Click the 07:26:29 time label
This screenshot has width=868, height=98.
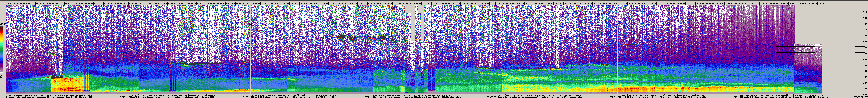point(108,3)
